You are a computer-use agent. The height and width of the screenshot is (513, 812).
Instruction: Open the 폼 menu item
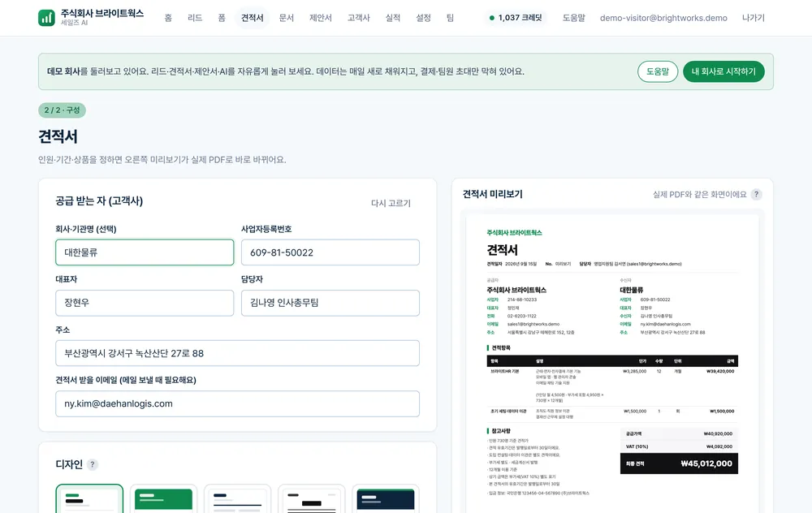tap(222, 18)
